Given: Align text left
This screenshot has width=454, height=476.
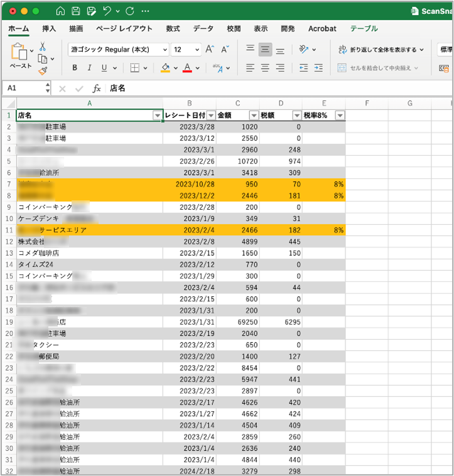Looking at the screenshot, I should [x=250, y=68].
